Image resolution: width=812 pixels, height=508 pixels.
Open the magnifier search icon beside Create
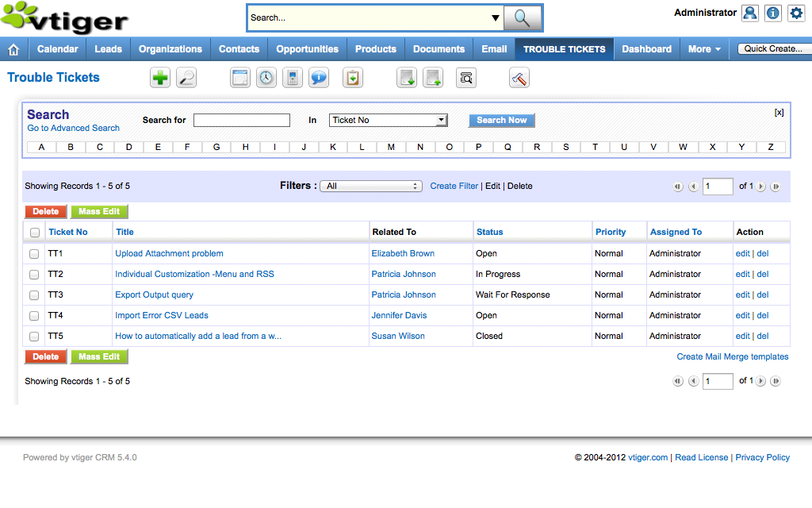[x=186, y=78]
